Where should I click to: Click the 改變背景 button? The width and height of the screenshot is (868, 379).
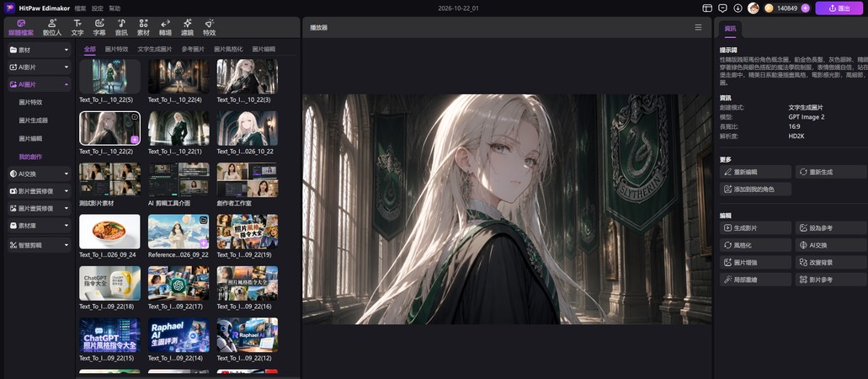(831, 262)
